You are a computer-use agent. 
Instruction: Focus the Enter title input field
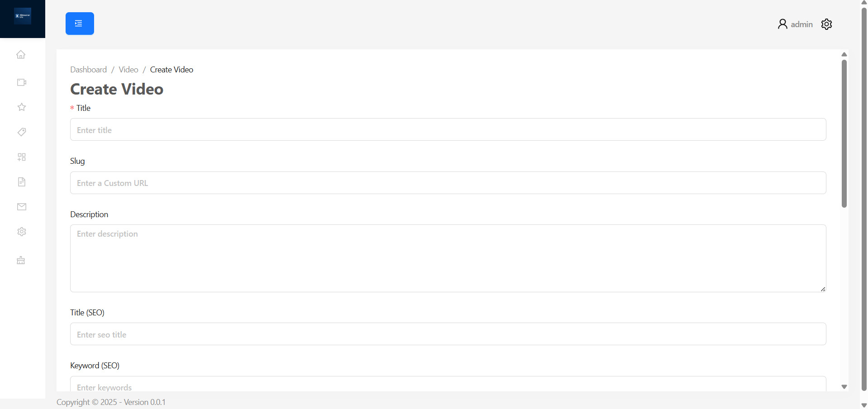point(448,130)
